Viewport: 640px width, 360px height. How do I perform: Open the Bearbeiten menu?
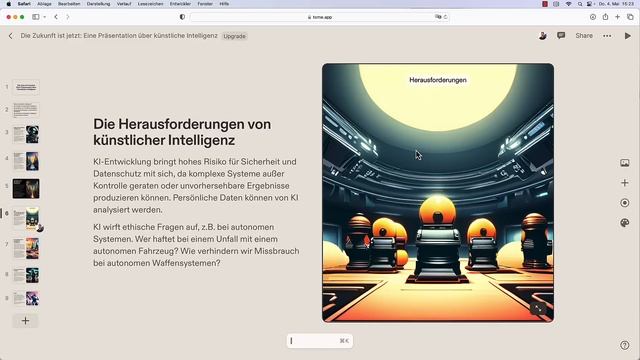pyautogui.click(x=69, y=4)
